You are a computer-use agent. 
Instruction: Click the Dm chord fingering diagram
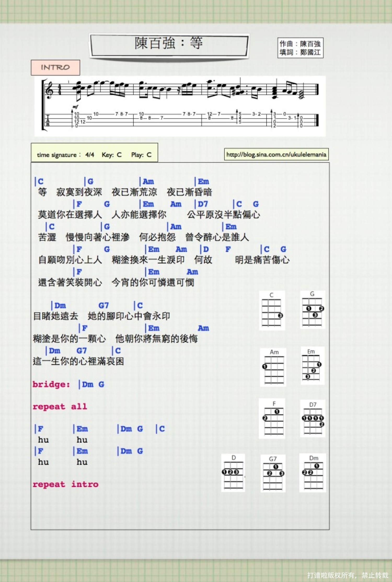pos(313,473)
